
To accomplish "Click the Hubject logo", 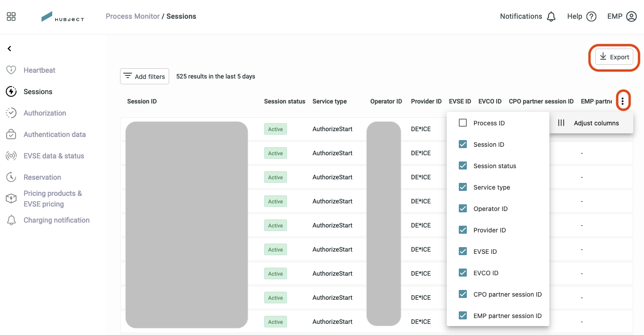I will tap(62, 17).
